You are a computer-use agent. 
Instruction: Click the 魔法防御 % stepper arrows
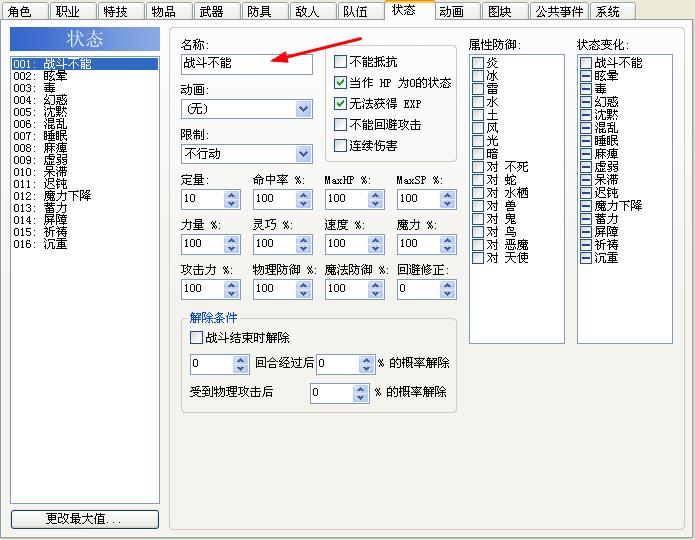(x=375, y=289)
